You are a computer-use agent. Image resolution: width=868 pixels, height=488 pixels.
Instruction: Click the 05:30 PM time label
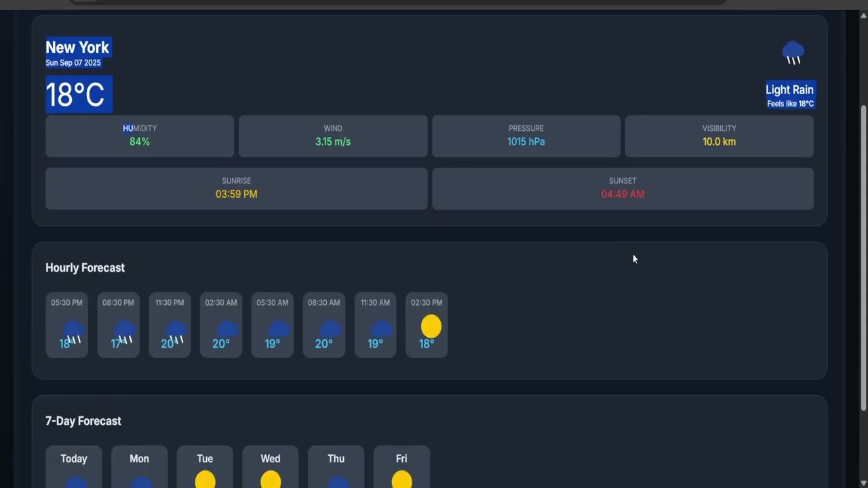point(66,302)
